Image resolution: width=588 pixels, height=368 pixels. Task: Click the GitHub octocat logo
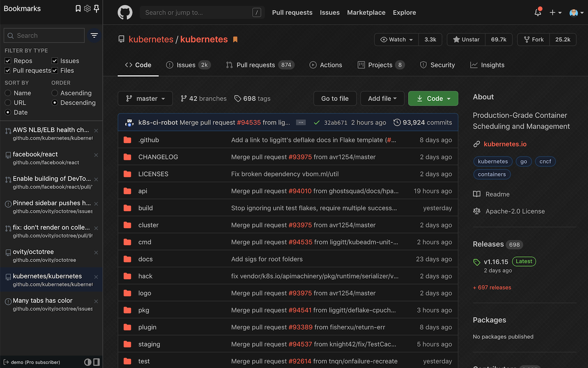pos(124,12)
